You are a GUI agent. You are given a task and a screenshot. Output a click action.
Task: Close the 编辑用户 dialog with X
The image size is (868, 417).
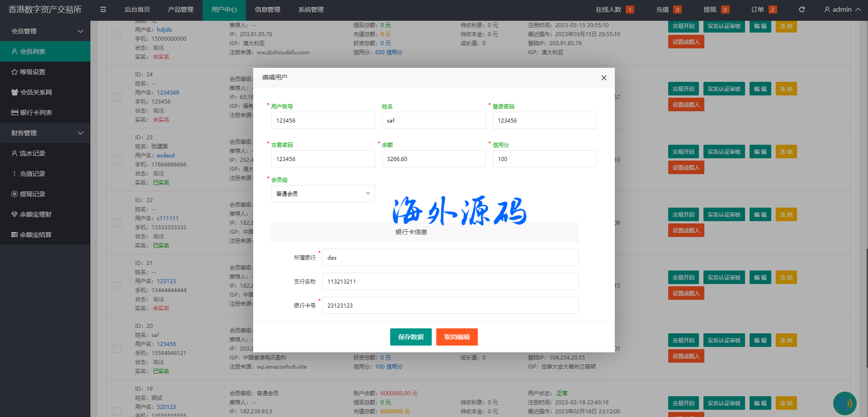click(x=604, y=78)
